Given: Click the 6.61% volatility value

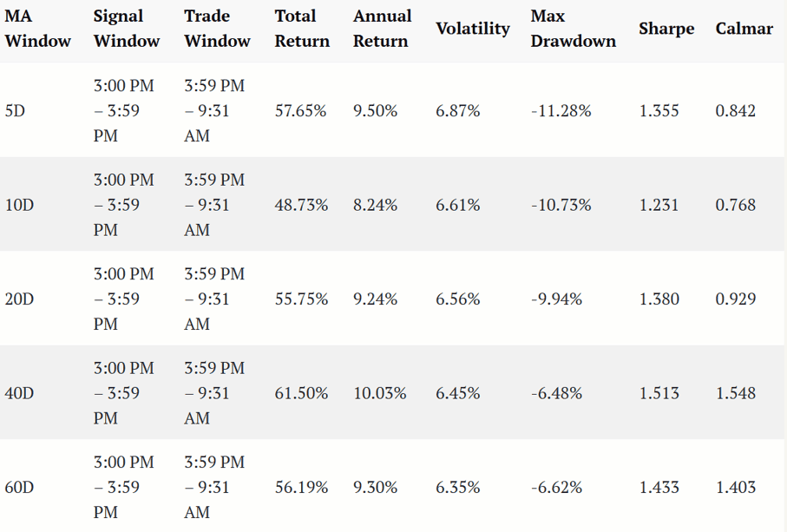Looking at the screenshot, I should (458, 205).
